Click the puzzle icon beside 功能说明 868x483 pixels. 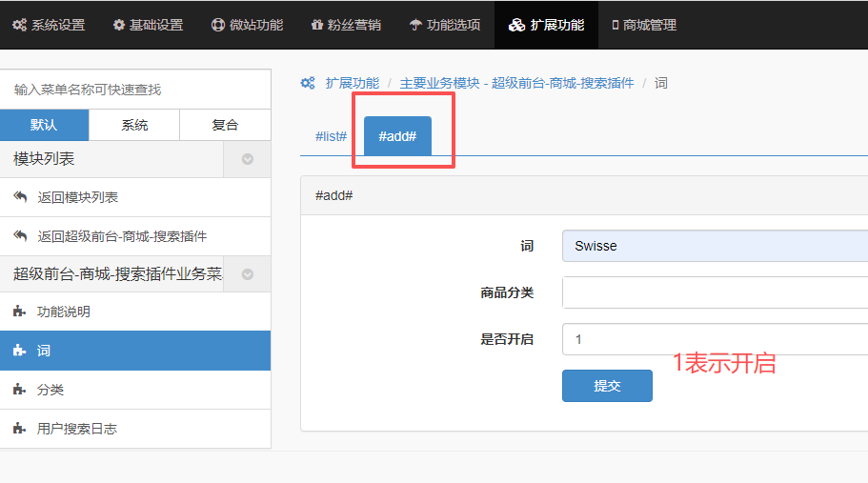20,312
